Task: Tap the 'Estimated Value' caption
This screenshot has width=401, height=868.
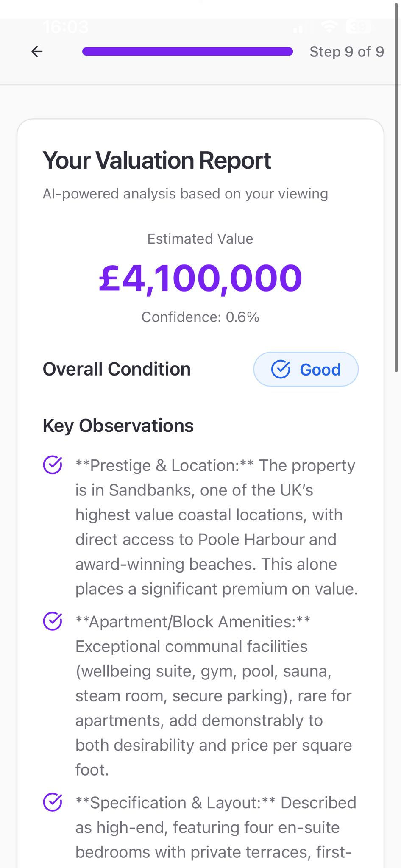Action: coord(200,239)
